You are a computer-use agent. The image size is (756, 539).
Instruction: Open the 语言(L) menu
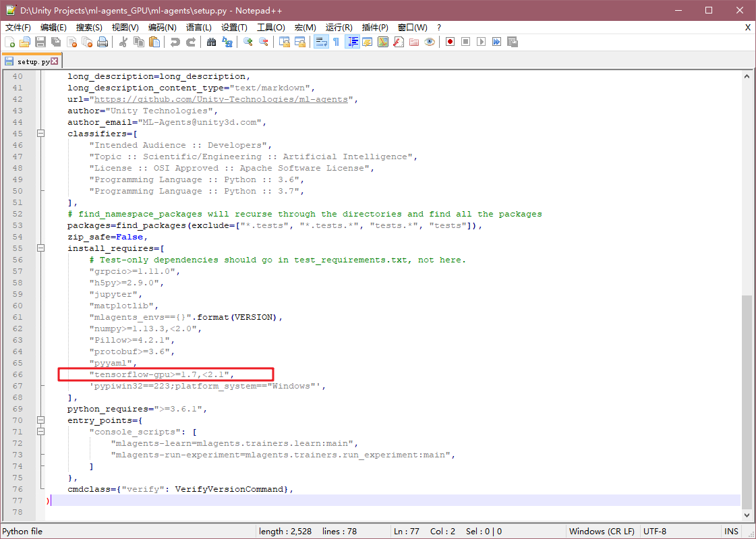coord(199,28)
